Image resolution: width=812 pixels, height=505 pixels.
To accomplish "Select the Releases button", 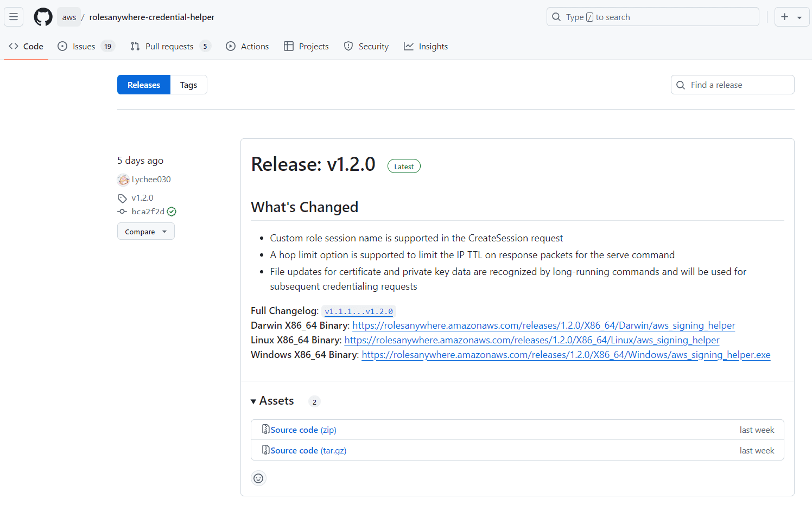I will 144,85.
